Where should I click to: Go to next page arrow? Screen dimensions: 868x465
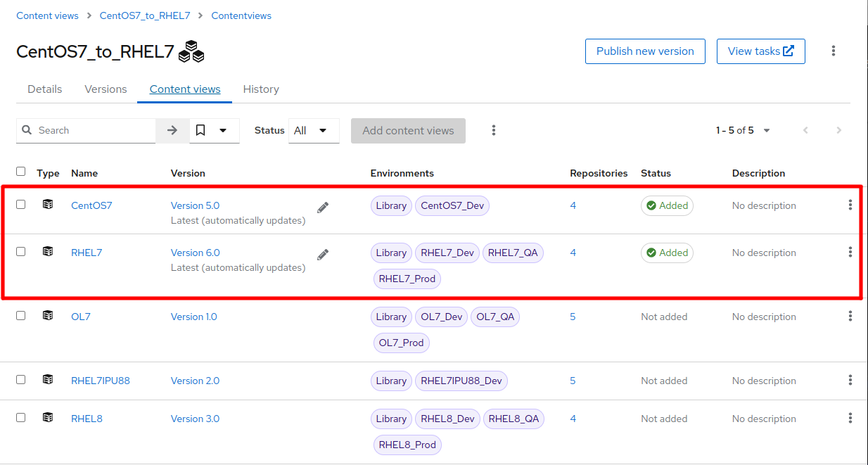coord(838,130)
